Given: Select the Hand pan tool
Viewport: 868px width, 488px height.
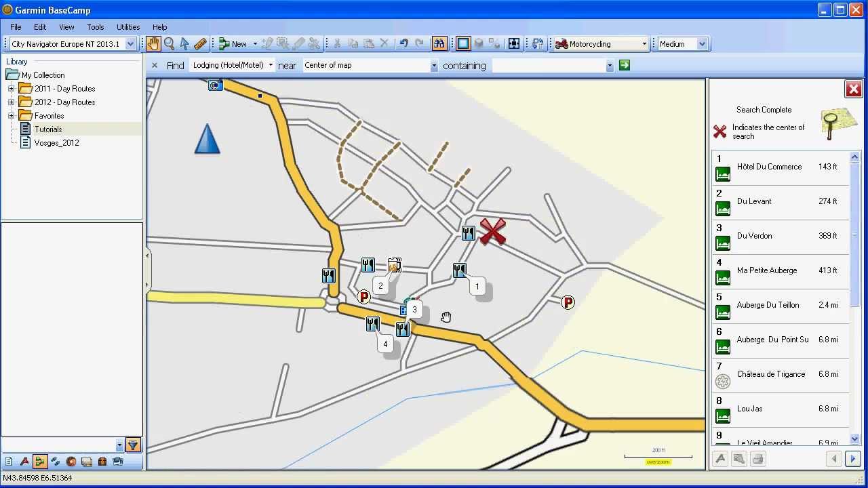Looking at the screenshot, I should coord(154,44).
